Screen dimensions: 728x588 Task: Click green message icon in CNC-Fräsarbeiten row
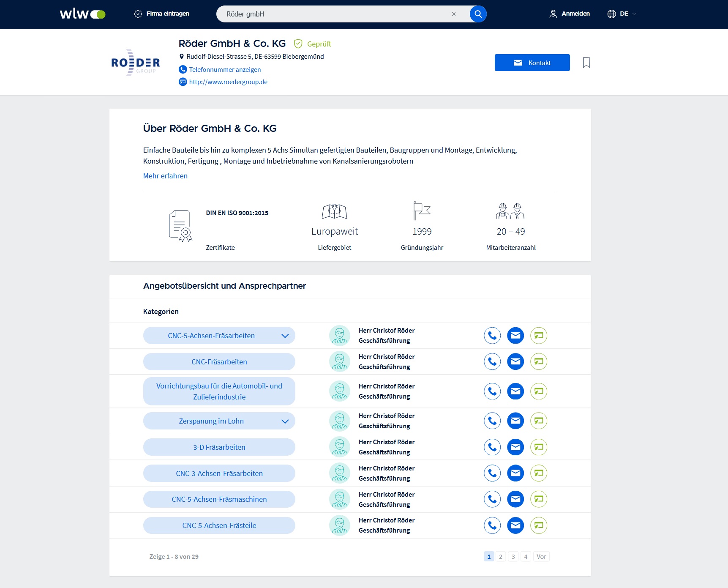(x=539, y=361)
